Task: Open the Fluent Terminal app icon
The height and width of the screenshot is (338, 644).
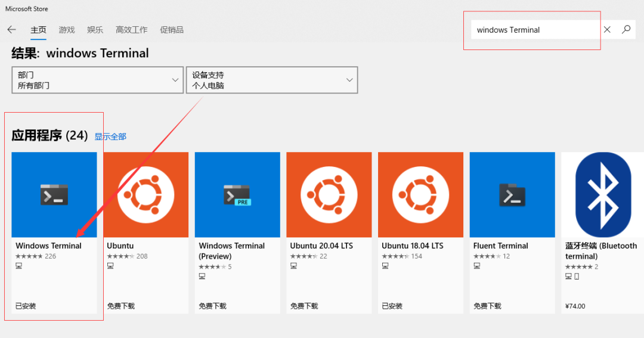Action: pos(512,194)
